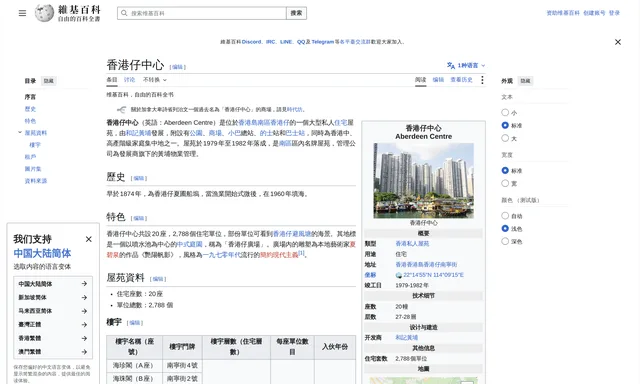
Task: Click the arrow beside 澳門繁體
Action: coord(84,352)
